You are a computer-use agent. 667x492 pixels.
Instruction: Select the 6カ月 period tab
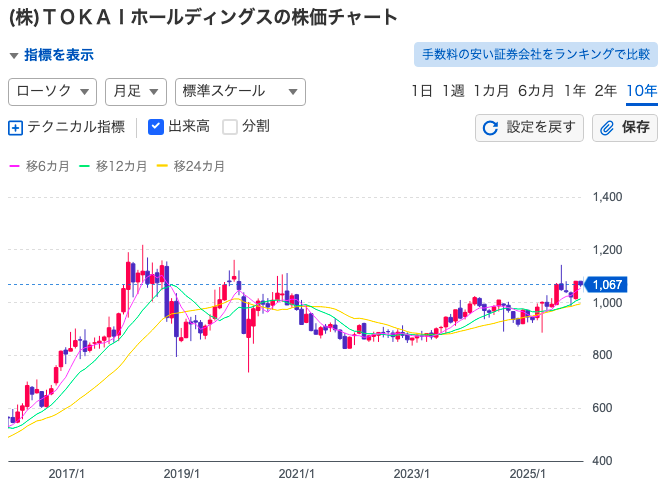tap(536, 91)
